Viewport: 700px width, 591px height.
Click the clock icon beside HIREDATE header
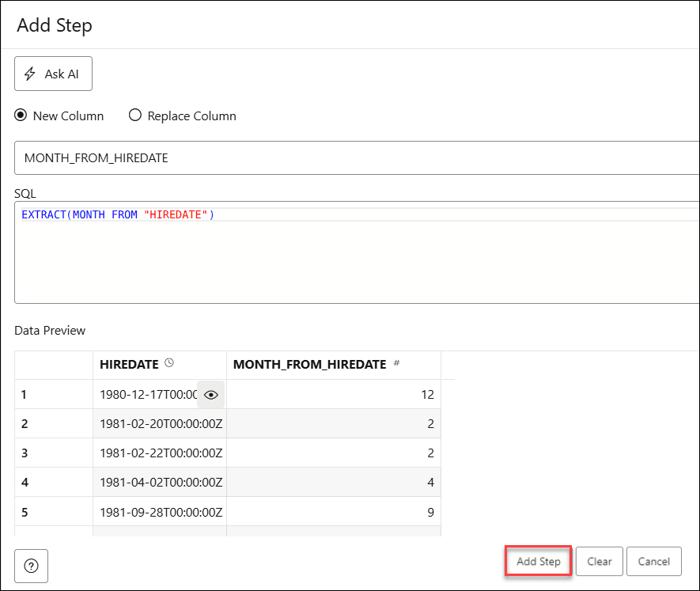pos(168,363)
